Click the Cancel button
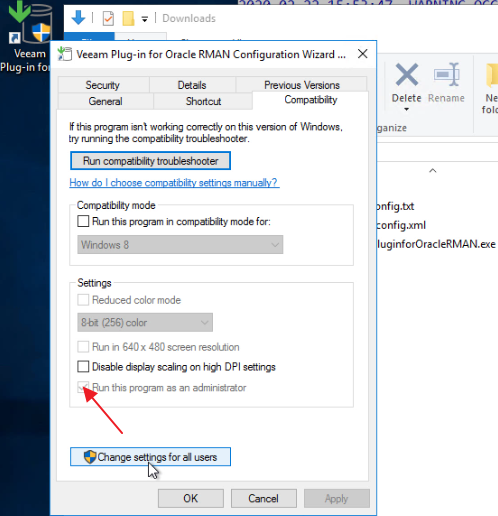 tap(264, 499)
